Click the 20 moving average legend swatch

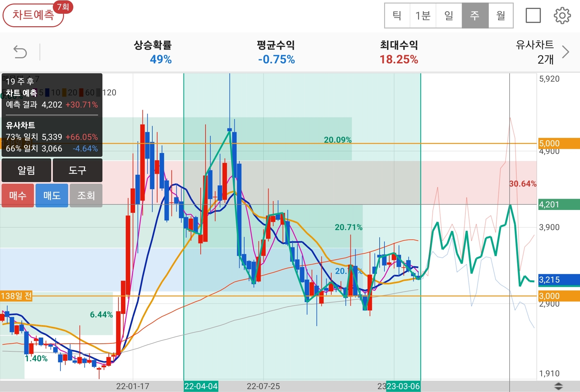click(64, 92)
